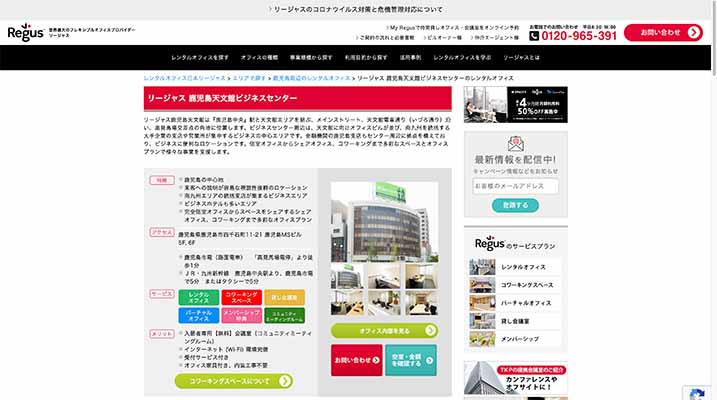Open 貸し会議室 service plan thumbnail icon
The image size is (717, 400).
tap(482, 321)
